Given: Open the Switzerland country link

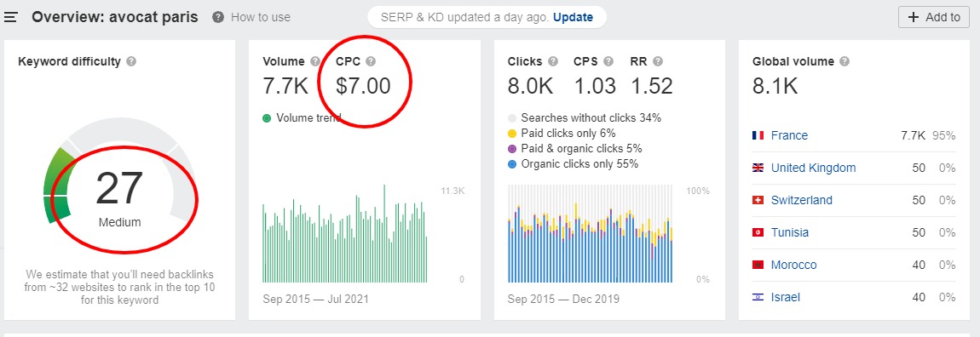Looking at the screenshot, I should 802,200.
